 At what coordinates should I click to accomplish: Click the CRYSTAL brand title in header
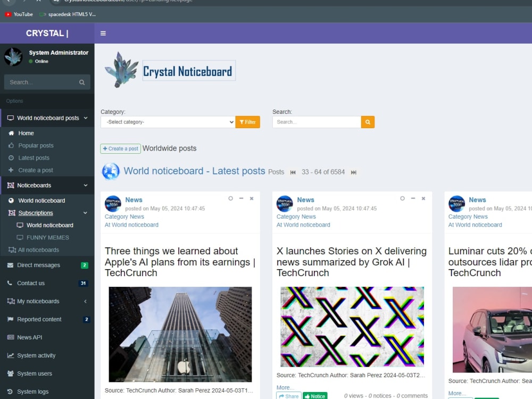tap(47, 33)
